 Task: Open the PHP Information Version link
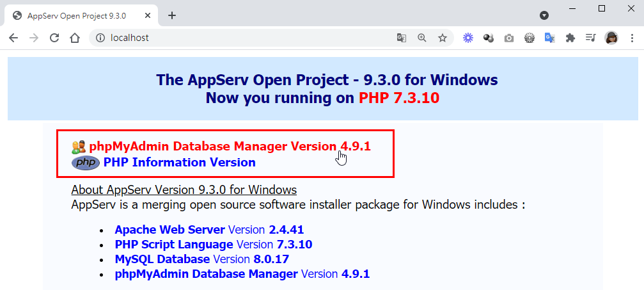[x=179, y=163]
